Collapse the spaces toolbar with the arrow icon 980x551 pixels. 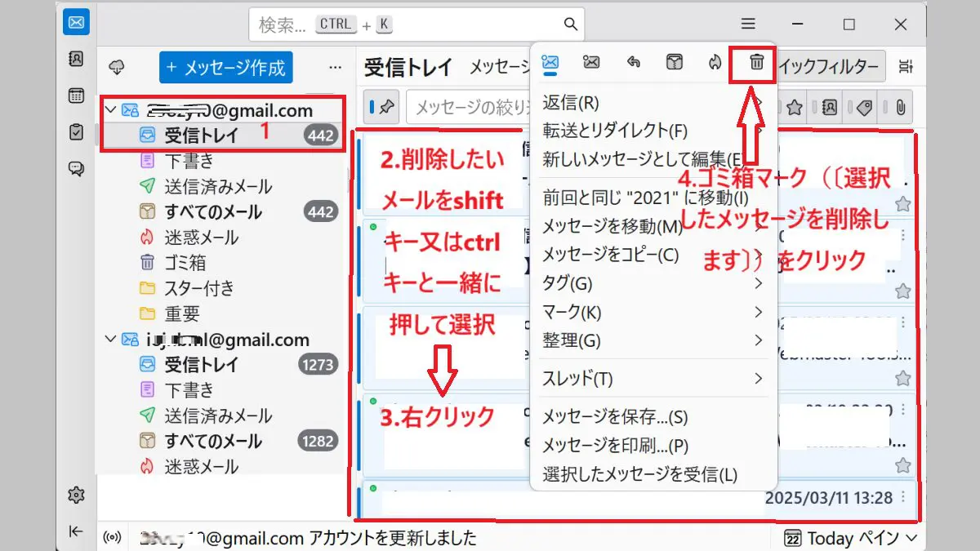click(x=76, y=531)
